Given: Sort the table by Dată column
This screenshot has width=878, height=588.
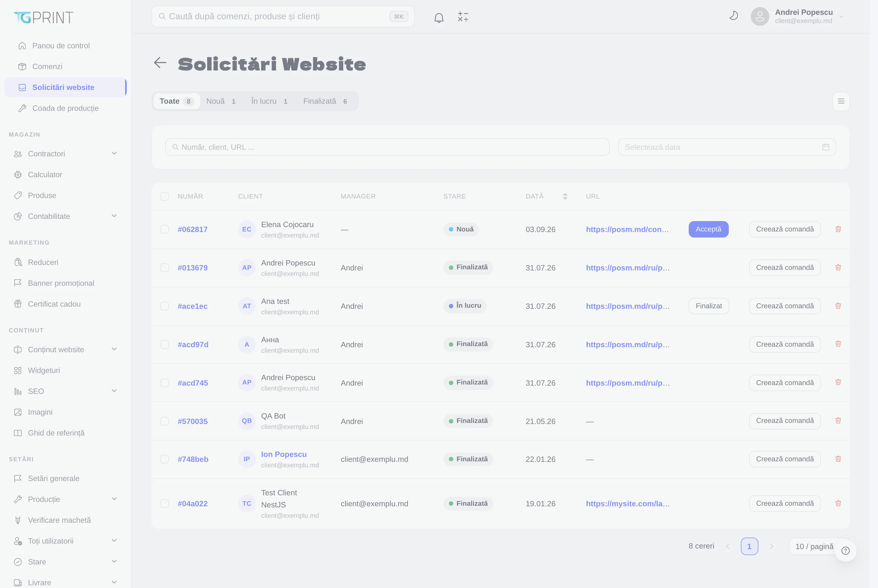Looking at the screenshot, I should pos(565,196).
